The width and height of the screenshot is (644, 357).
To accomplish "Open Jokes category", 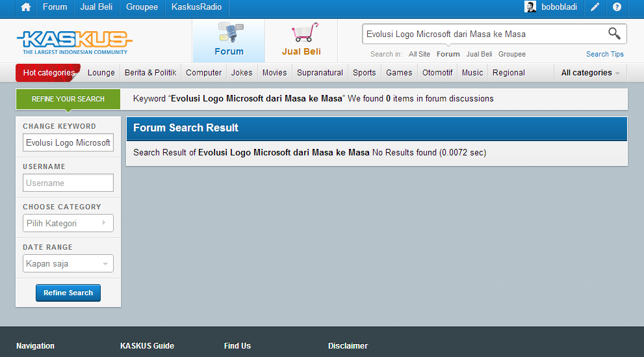I will (x=242, y=73).
